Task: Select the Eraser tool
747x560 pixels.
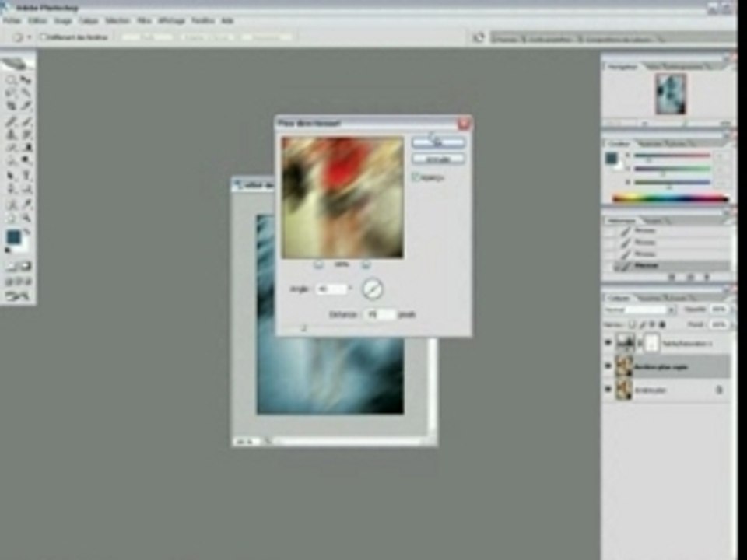Action: pos(11,148)
